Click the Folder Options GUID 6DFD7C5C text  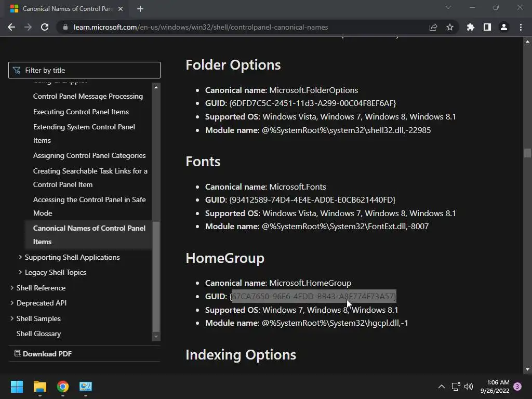[312, 103]
